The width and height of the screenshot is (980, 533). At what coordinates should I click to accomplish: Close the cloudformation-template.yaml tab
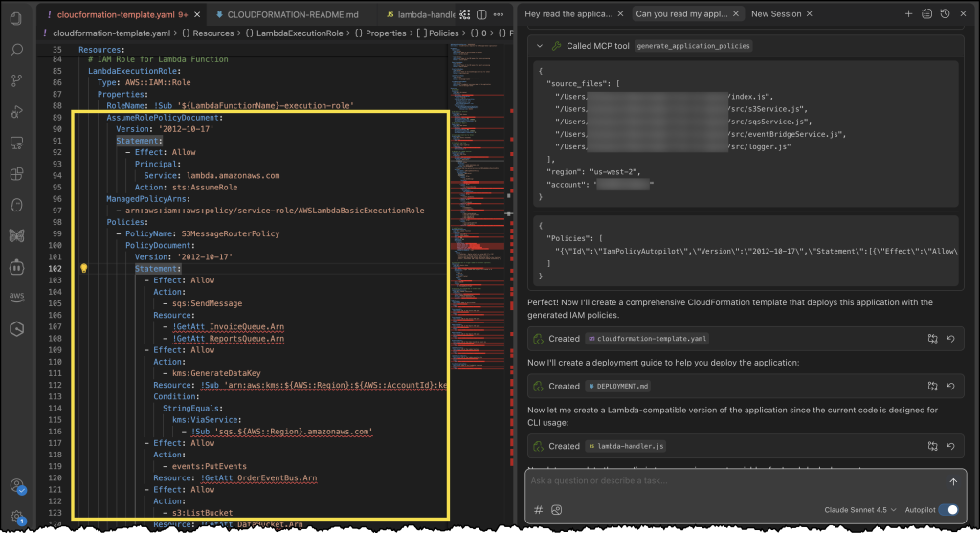pos(195,14)
